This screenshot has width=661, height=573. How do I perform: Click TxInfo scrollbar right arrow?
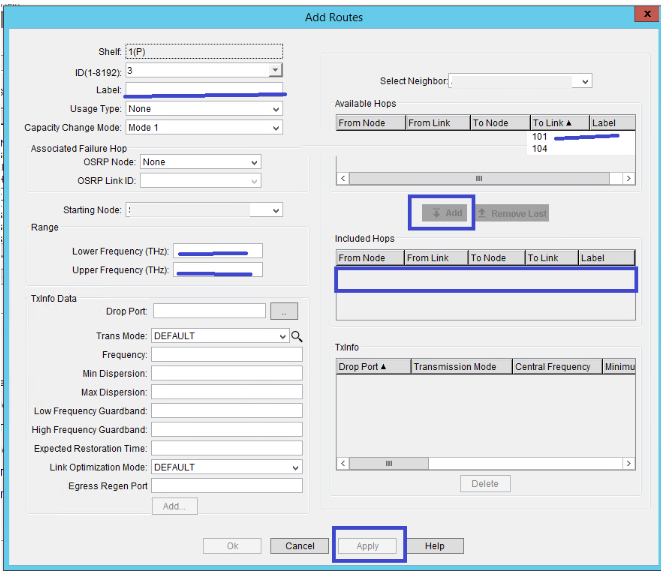(x=629, y=463)
